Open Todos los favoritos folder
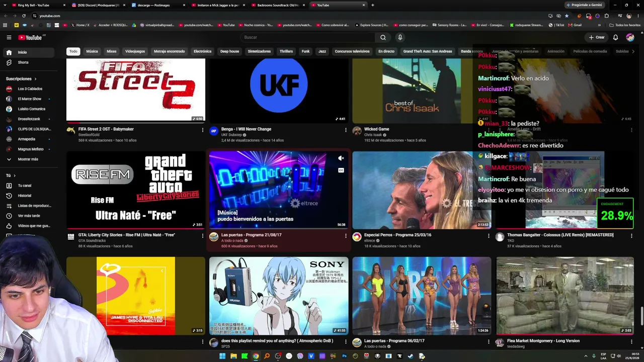The image size is (644, 362). click(x=625, y=25)
